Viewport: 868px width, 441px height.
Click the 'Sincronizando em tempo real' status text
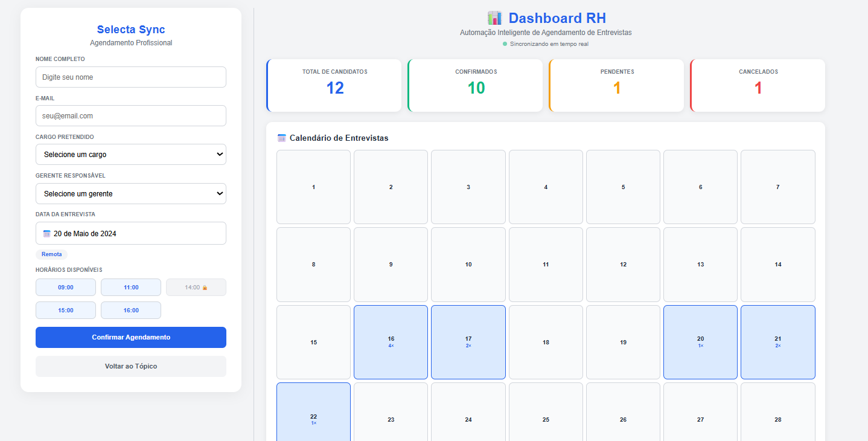(549, 44)
